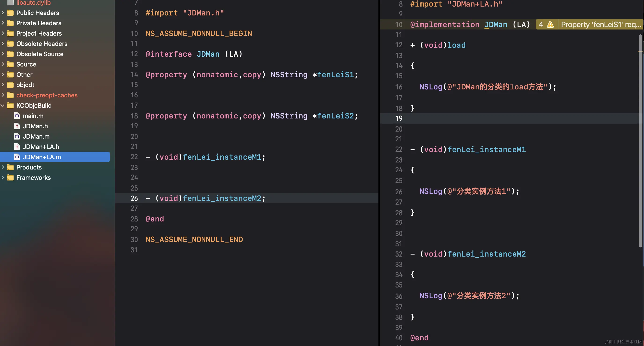The image size is (644, 346).
Task: Click the underlined JDMan class in implementation
Action: [x=496, y=25]
